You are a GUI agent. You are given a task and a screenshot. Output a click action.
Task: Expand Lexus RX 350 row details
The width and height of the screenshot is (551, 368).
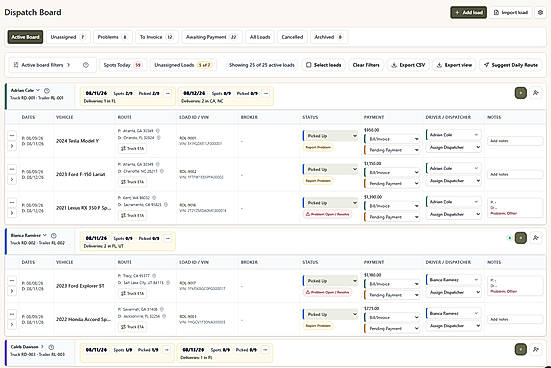click(12, 213)
